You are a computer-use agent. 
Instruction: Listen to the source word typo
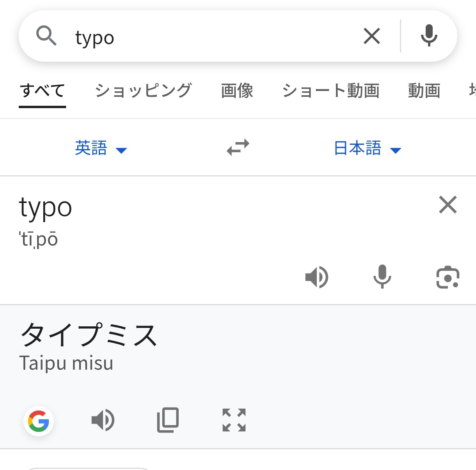click(x=316, y=277)
